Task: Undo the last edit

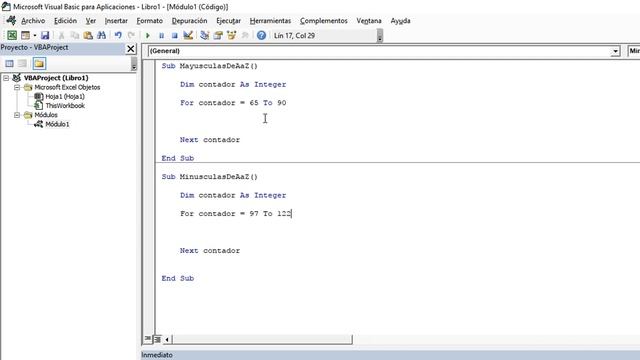Action: (x=118, y=36)
